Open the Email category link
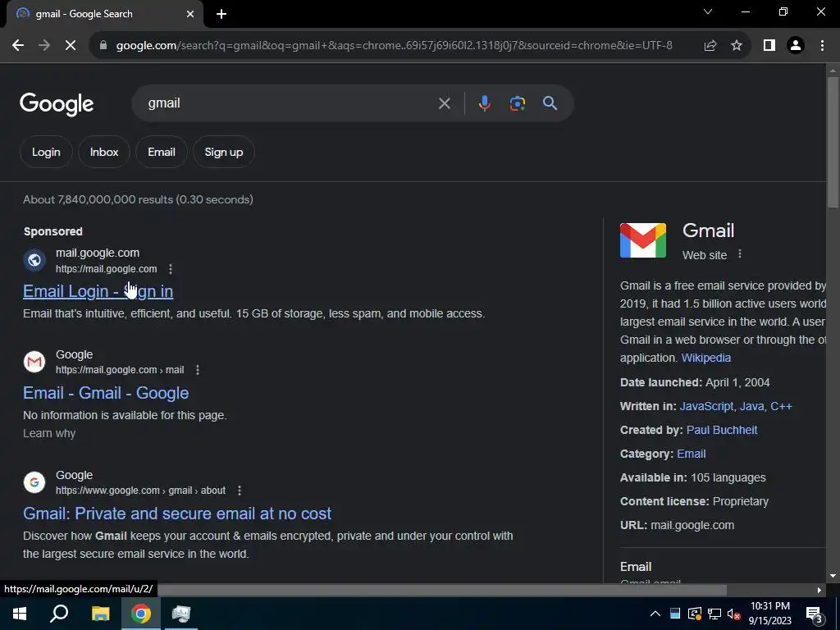Screen dimensions: 840x630 pos(691,454)
